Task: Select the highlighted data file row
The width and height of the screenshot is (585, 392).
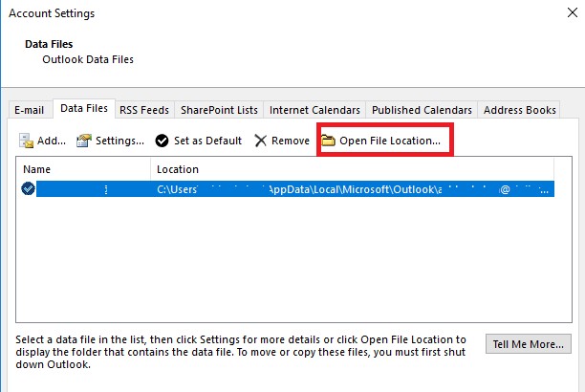Action: [294, 189]
